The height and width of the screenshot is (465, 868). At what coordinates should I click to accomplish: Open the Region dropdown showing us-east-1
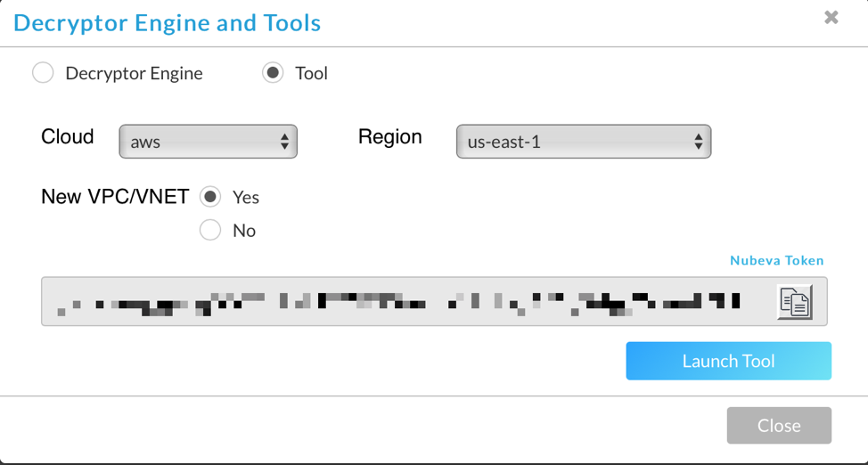(x=582, y=142)
